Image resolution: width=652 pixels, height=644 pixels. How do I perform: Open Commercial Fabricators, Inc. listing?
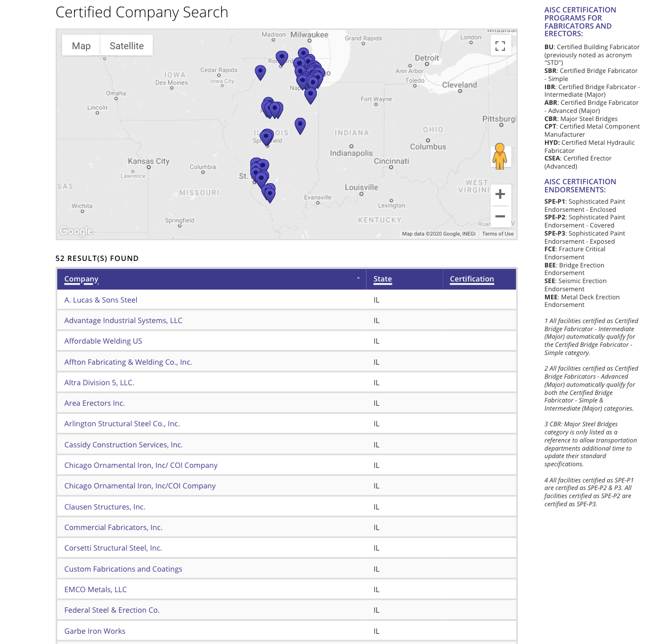[113, 527]
